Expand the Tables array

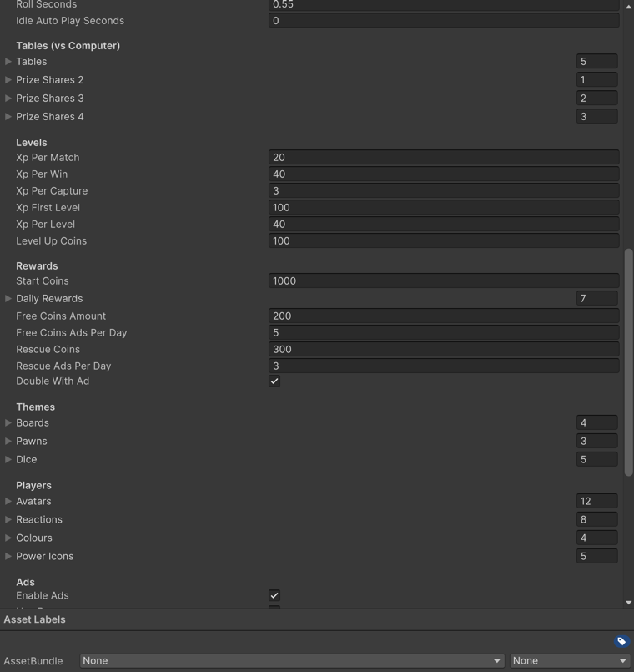pyautogui.click(x=8, y=61)
